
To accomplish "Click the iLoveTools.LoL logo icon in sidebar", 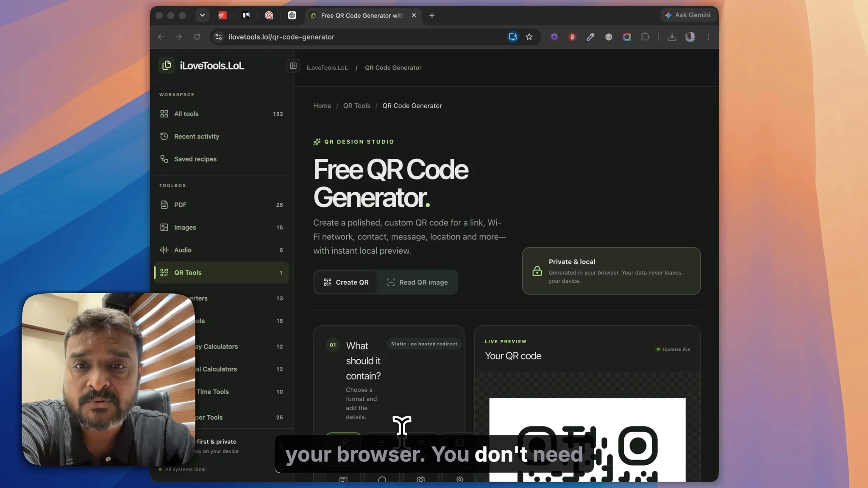I will tap(167, 65).
